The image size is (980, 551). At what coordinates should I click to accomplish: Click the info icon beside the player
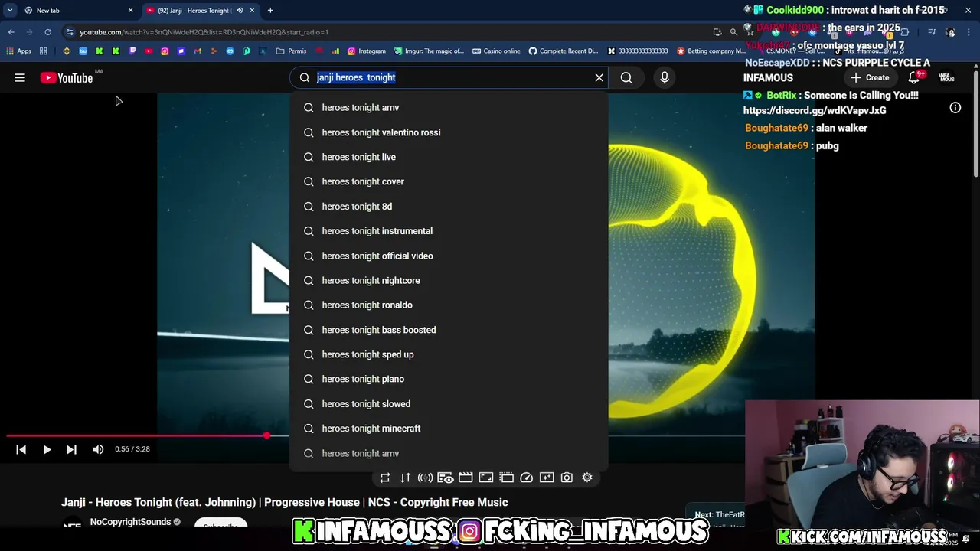pyautogui.click(x=955, y=108)
